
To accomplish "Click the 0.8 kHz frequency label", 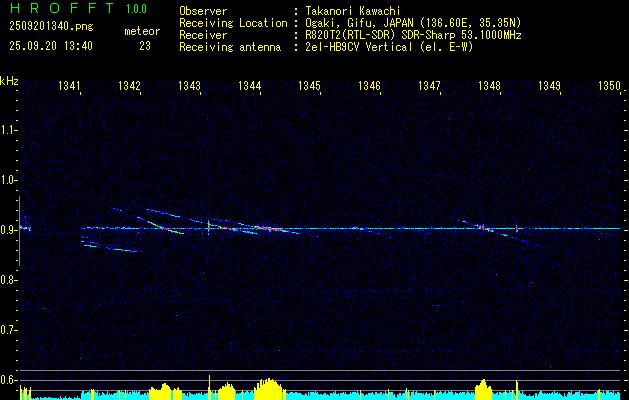I will (x=8, y=280).
